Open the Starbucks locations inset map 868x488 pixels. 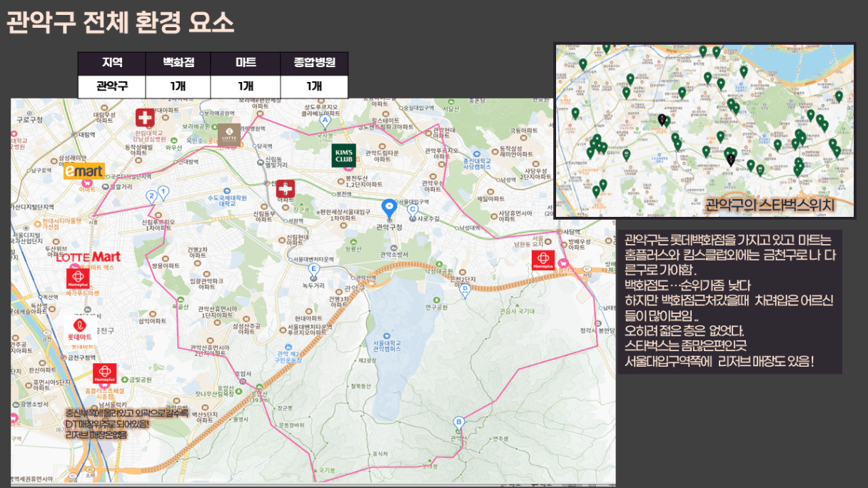tap(705, 131)
